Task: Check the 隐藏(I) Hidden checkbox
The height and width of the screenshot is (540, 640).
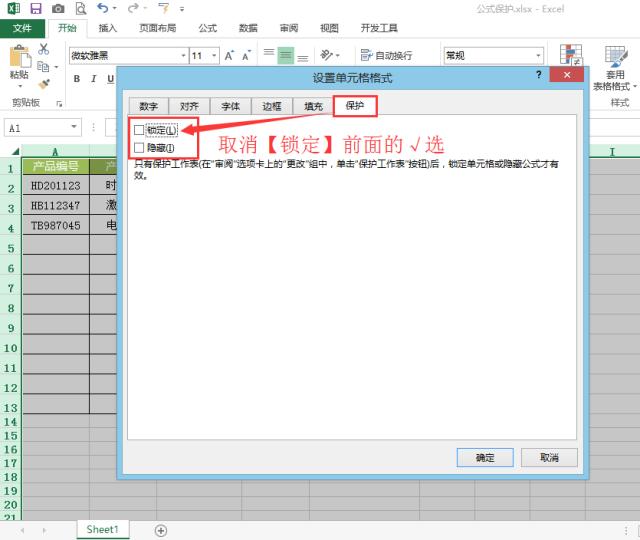Action: [x=139, y=147]
